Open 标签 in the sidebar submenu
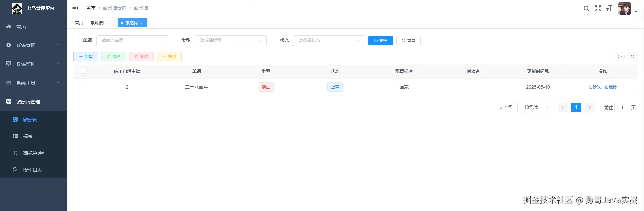The height and width of the screenshot is (211, 644). 33,136
